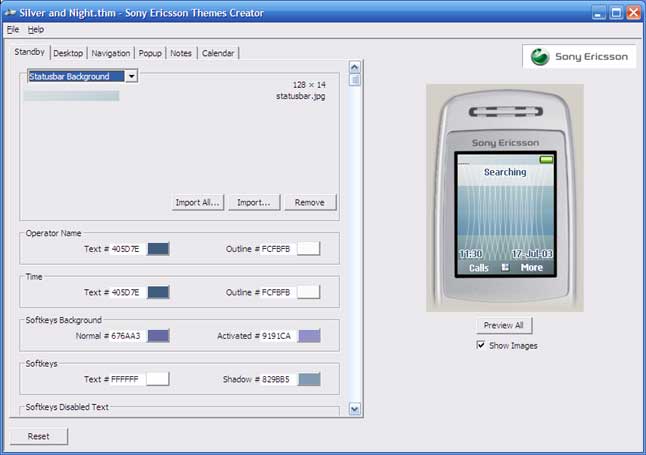Click the scroll up arrow
Viewport: 646px width, 455px height.
(355, 67)
